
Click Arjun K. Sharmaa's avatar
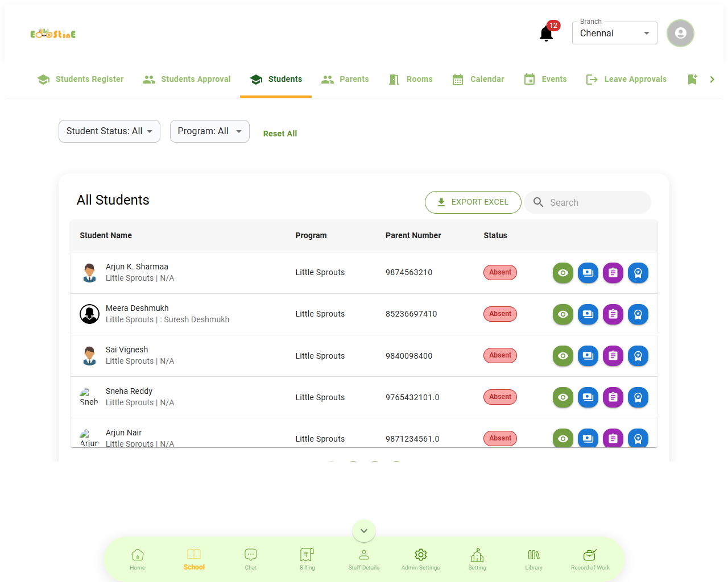click(89, 272)
